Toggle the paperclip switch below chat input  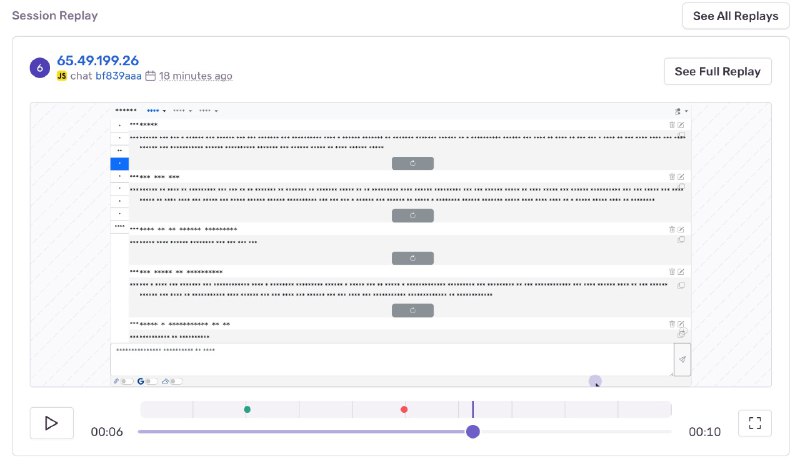tap(121, 381)
